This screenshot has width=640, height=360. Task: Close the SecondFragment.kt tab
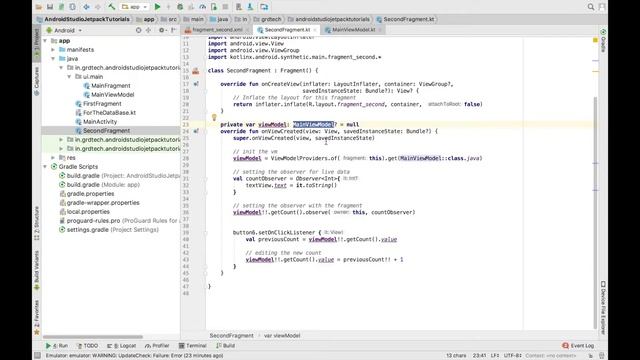[x=315, y=30]
